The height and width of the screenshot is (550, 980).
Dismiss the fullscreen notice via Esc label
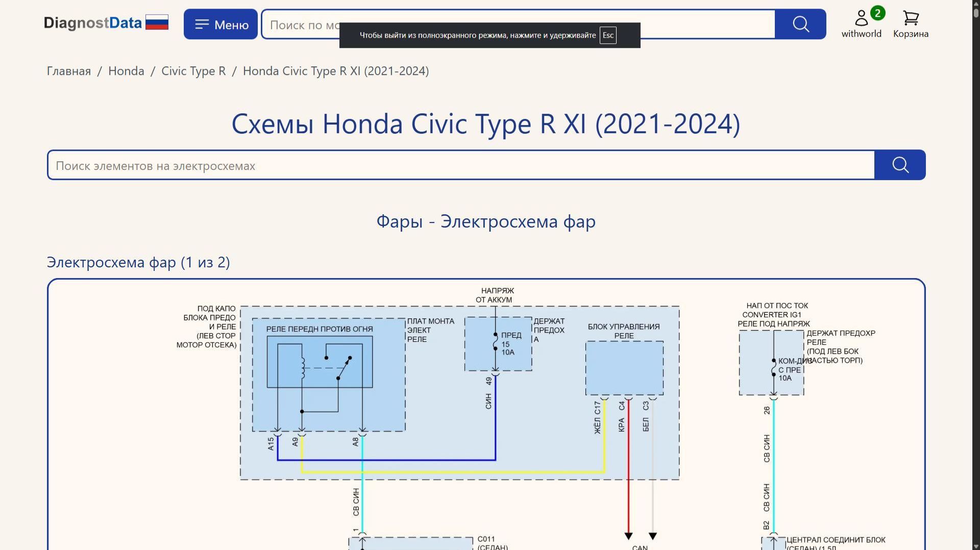[608, 35]
